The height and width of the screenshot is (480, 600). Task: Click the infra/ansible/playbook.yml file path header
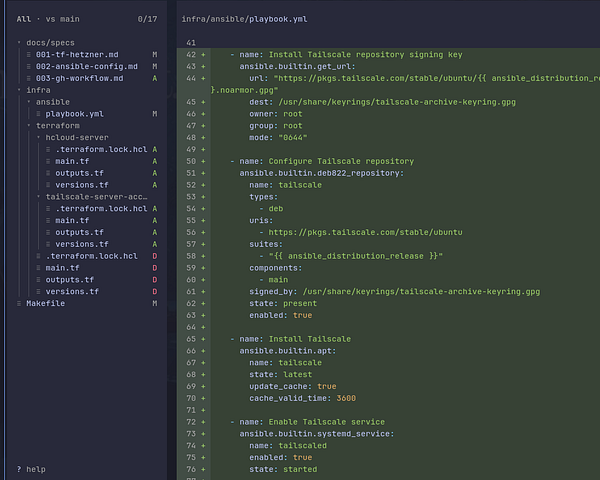(x=244, y=19)
